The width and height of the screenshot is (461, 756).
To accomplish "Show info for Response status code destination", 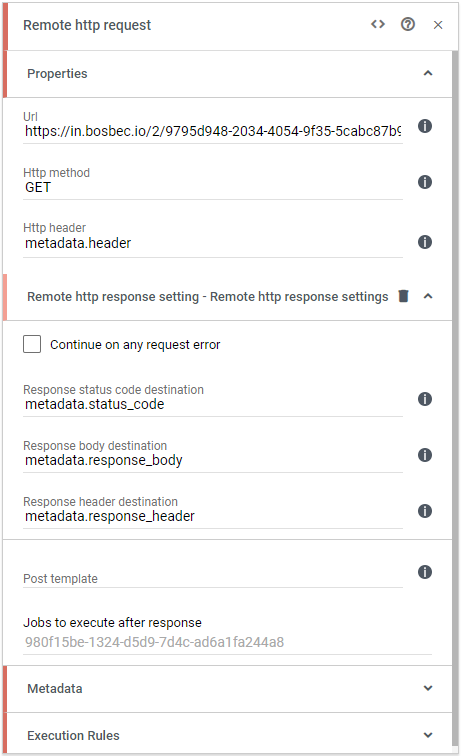I will click(424, 399).
